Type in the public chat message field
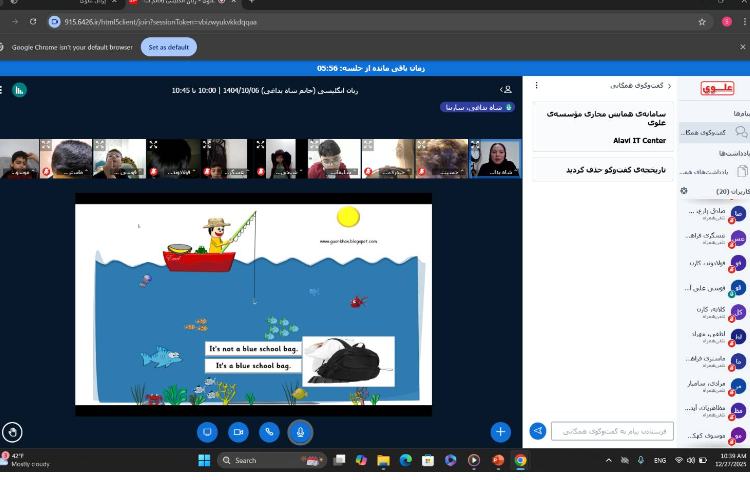Screen dimensions: 750x480 [612, 431]
